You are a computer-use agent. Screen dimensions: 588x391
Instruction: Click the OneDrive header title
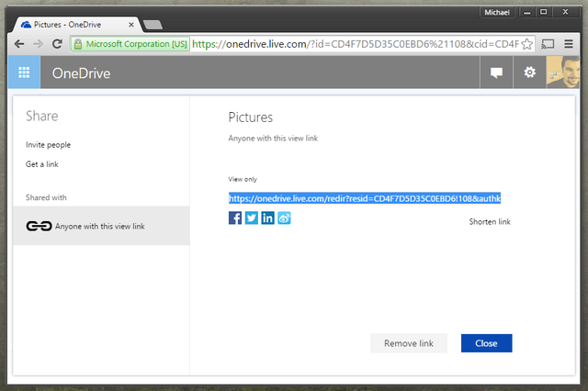(x=82, y=73)
